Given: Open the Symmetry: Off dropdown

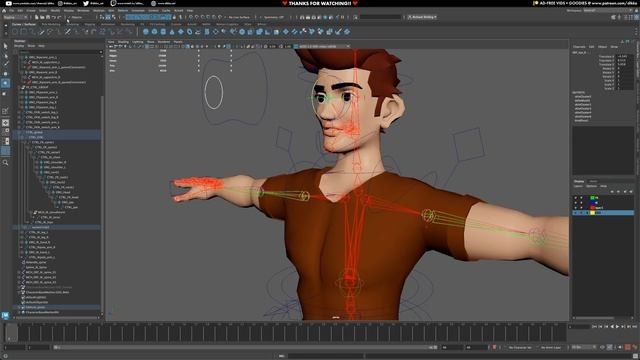Looking at the screenshot, I should pos(273,17).
